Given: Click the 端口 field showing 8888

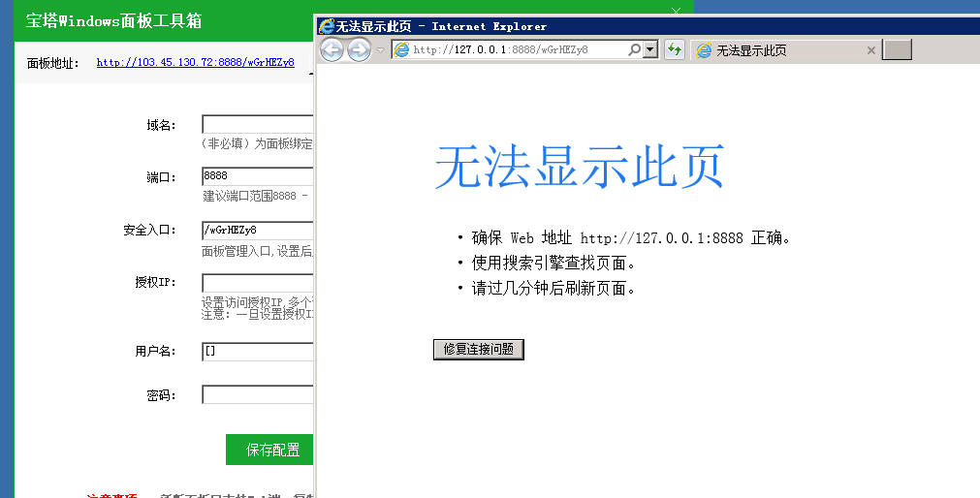Looking at the screenshot, I should coord(258,176).
